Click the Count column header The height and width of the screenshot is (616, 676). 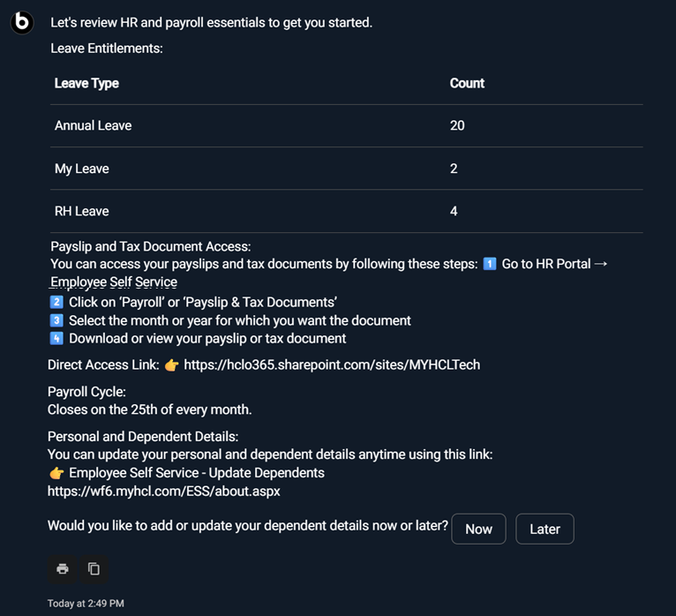[x=467, y=83]
